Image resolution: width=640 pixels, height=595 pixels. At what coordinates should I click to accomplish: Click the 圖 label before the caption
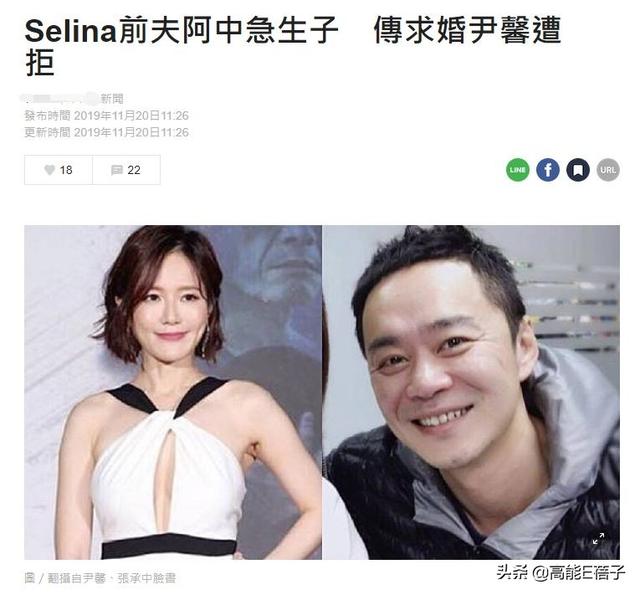coord(30,578)
